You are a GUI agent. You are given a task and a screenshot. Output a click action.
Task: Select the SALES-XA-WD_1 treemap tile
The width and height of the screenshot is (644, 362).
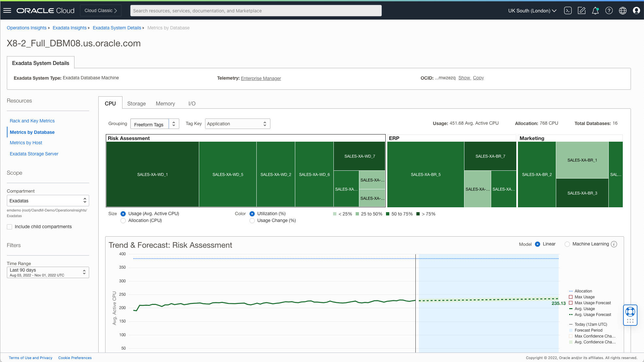point(152,174)
